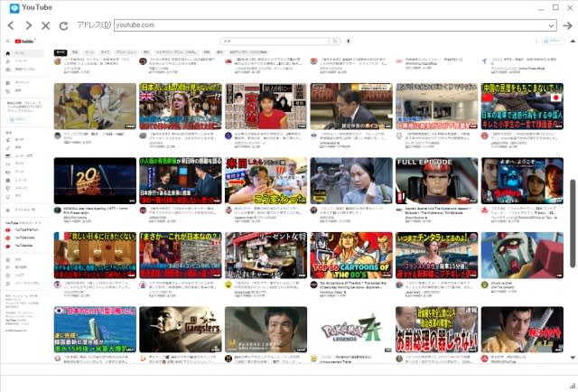578x392 pixels.
Task: Open the YouTube hamburger guide menu
Action: click(8, 41)
